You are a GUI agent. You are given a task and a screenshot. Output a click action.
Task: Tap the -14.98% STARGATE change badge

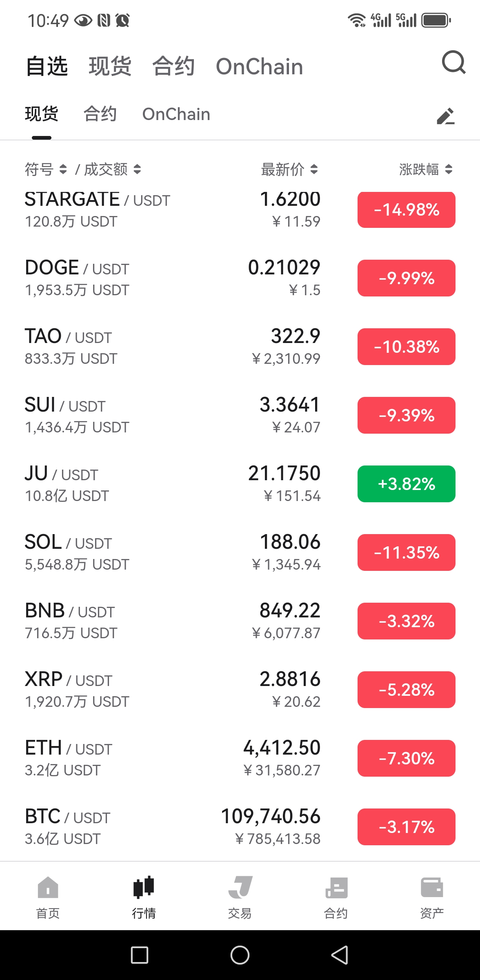pos(407,209)
